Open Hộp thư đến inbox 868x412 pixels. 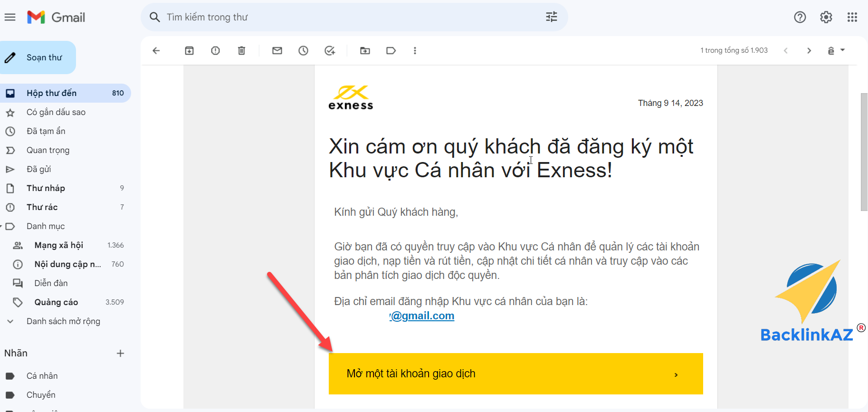tap(65, 93)
